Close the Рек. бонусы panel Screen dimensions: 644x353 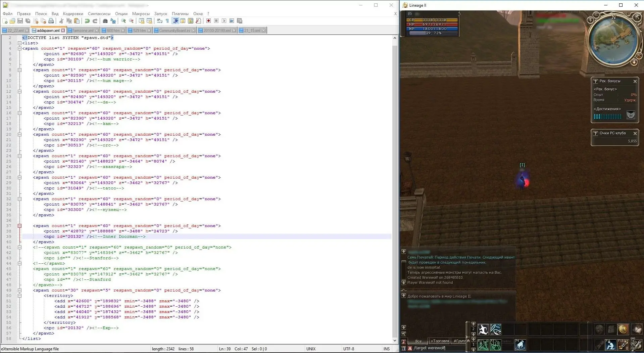click(635, 81)
